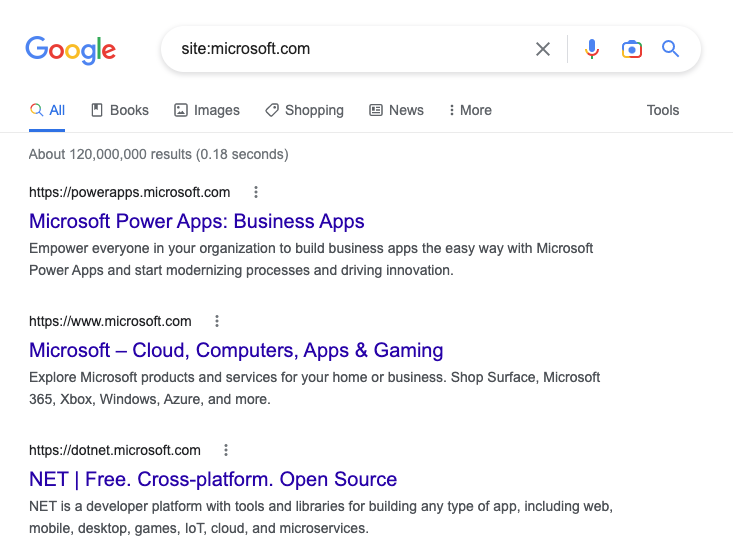Click the https://dotnet.microsoft.com URL text
Screen dimensions: 733x550
[x=115, y=450]
